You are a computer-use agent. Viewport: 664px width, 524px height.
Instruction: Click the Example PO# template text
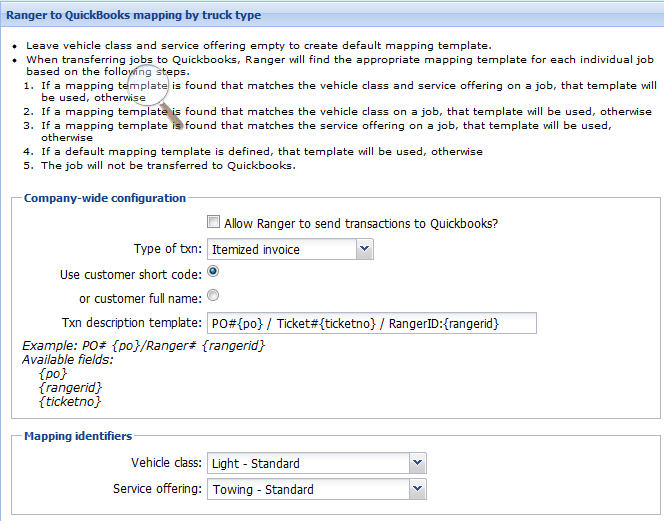[x=143, y=345]
